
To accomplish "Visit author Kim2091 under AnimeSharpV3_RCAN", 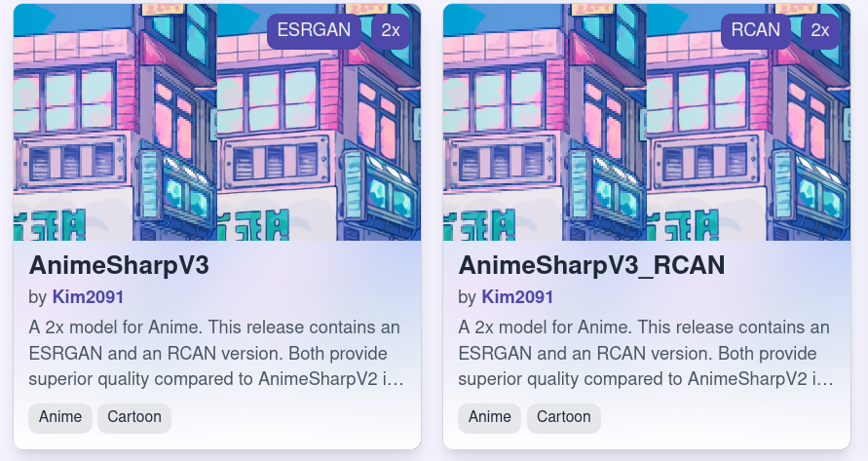I will 517,297.
